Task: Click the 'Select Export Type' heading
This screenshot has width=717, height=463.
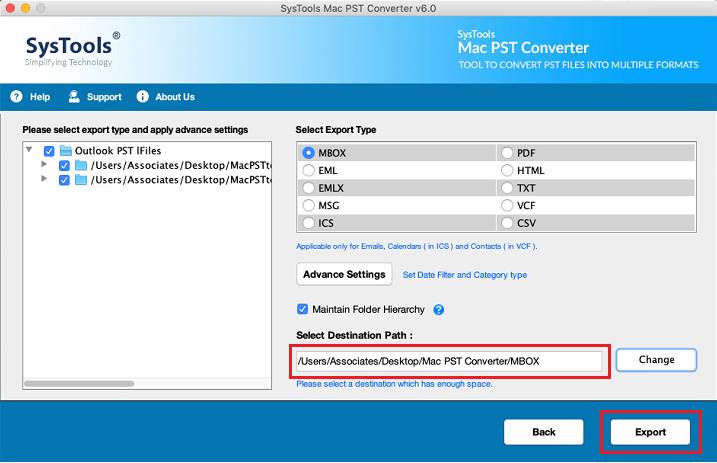Action: [x=336, y=130]
